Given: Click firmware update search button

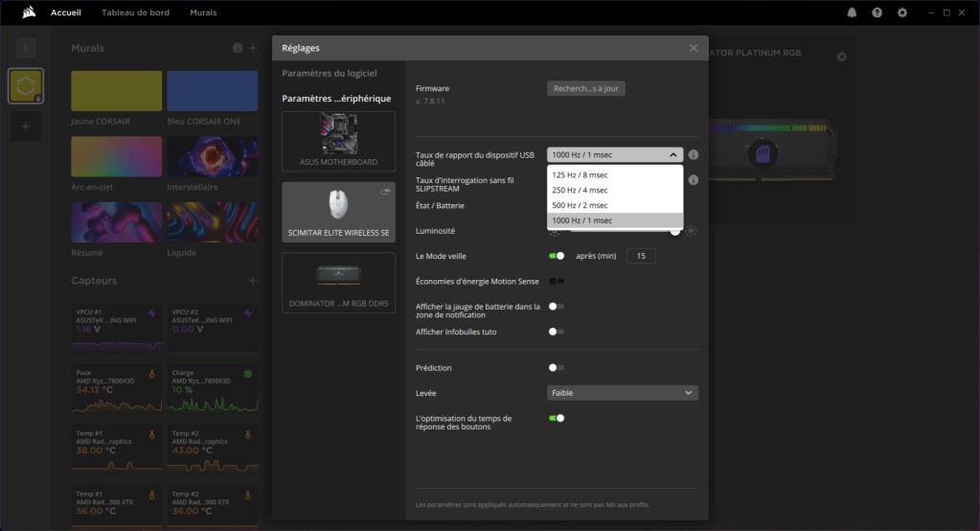Looking at the screenshot, I should [585, 88].
